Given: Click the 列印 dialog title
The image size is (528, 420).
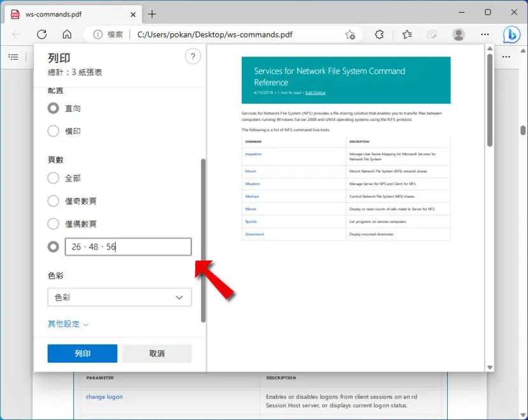Looking at the screenshot, I should (x=59, y=58).
